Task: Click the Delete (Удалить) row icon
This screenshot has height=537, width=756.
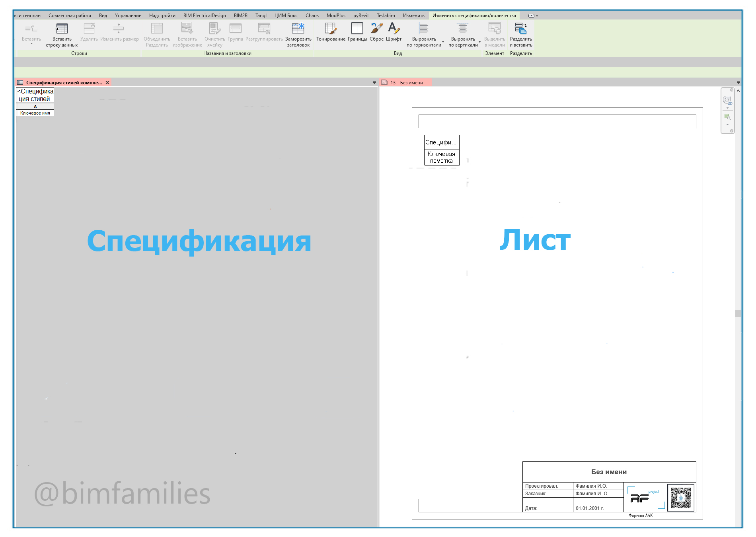Action: 89,29
